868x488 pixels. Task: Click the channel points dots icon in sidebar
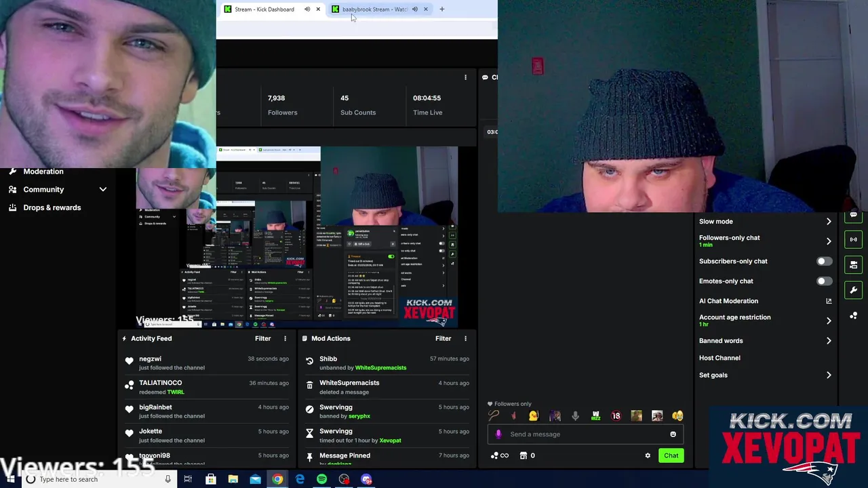coord(853,316)
